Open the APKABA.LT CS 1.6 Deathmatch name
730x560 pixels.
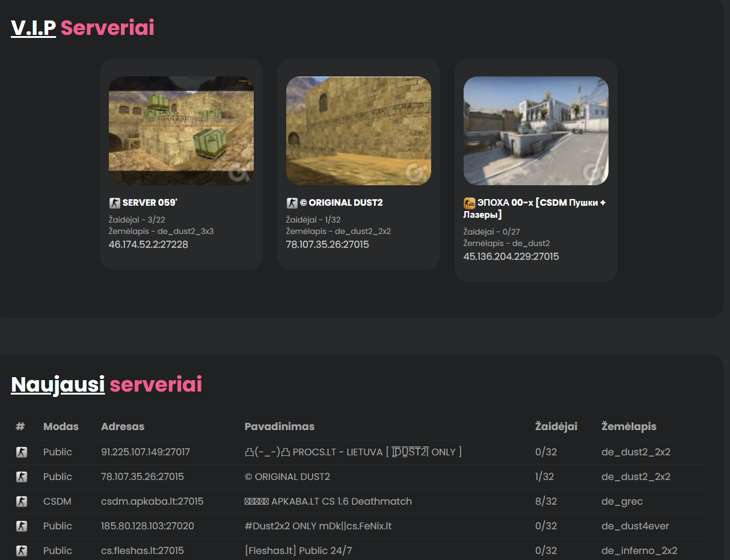pyautogui.click(x=328, y=502)
